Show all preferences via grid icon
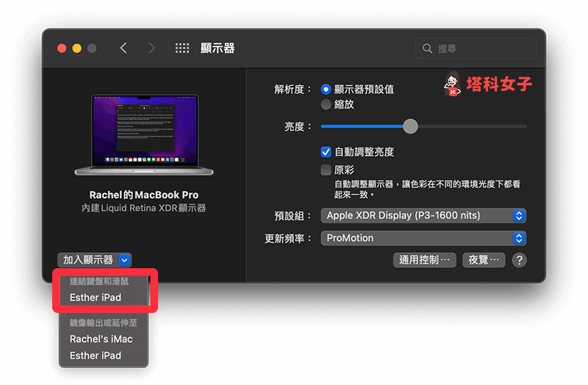Image resolution: width=588 pixels, height=385 pixels. click(182, 48)
